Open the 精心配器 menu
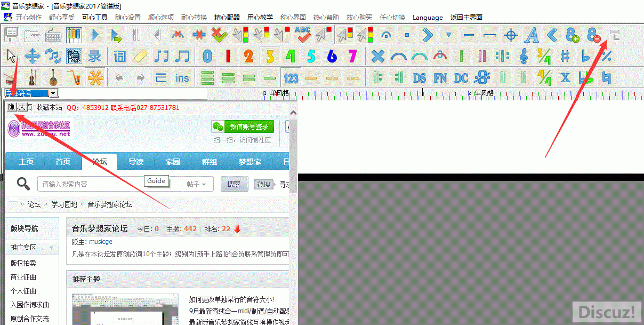Image resolution: width=644 pixels, height=325 pixels. pos(227,17)
